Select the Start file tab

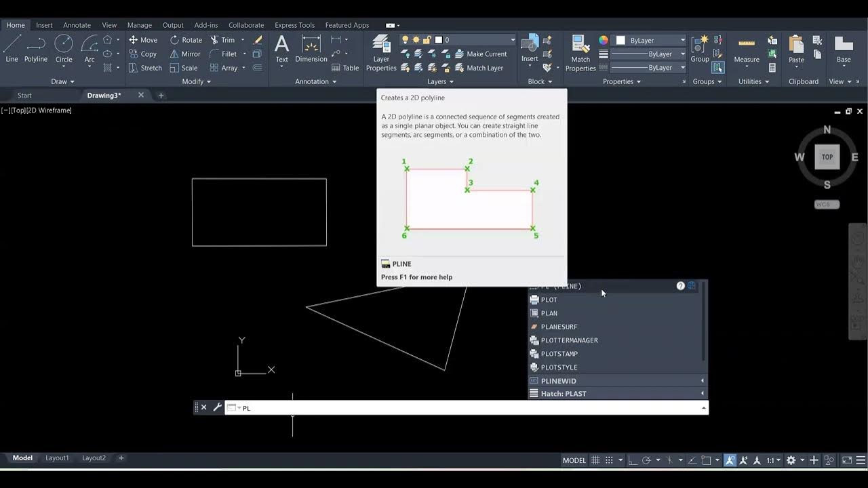tap(24, 96)
